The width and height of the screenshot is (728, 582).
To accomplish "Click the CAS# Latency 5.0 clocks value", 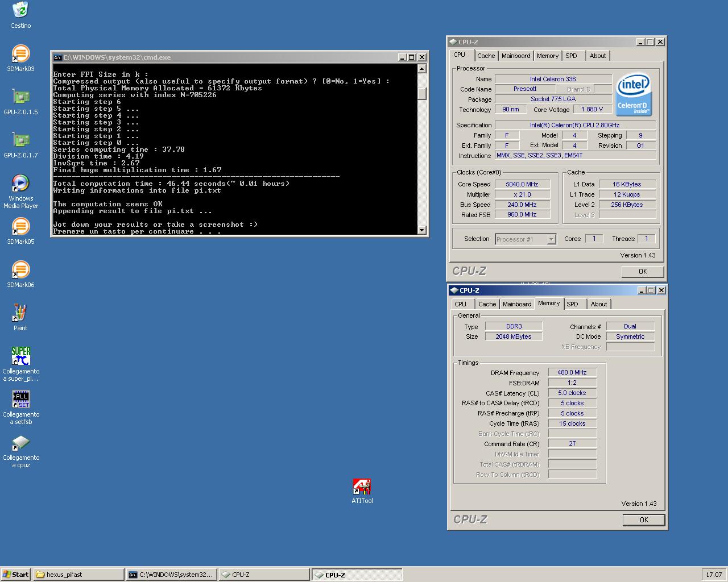I will [x=572, y=393].
